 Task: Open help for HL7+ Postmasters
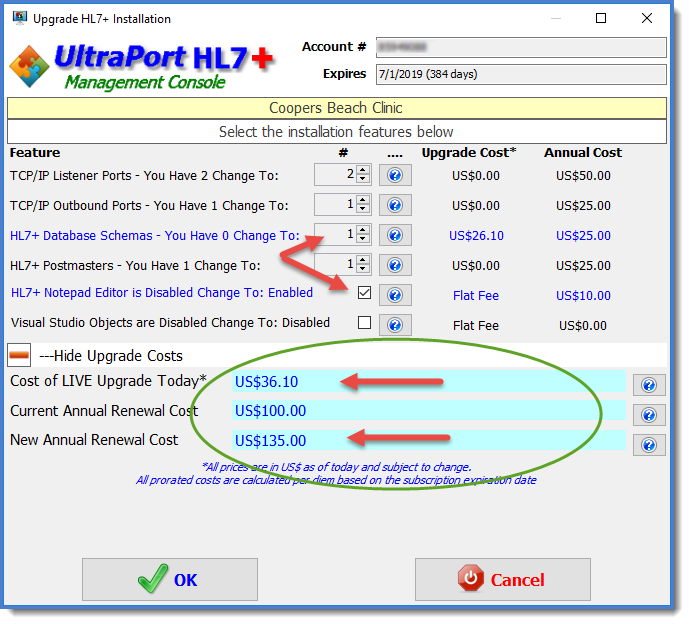pyautogui.click(x=395, y=265)
